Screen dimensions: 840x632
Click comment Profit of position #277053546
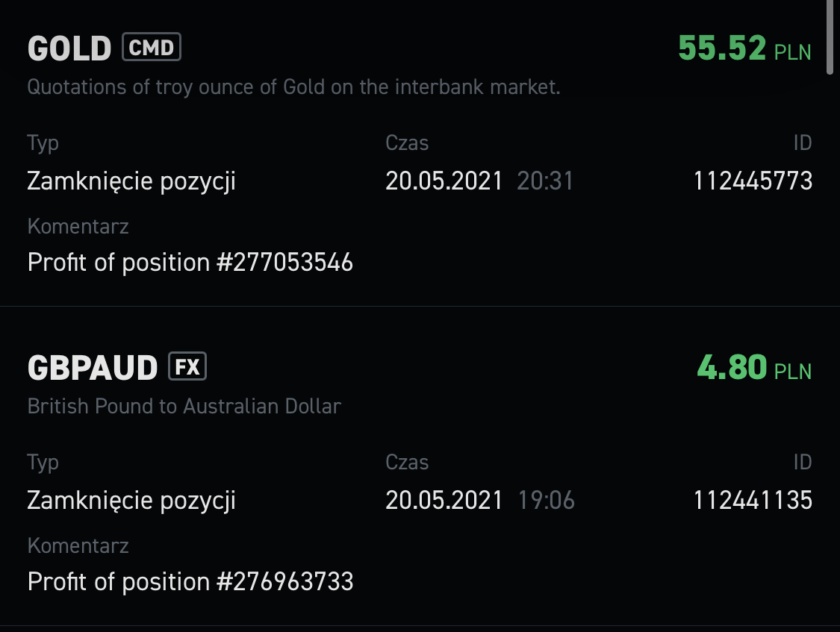(x=190, y=262)
